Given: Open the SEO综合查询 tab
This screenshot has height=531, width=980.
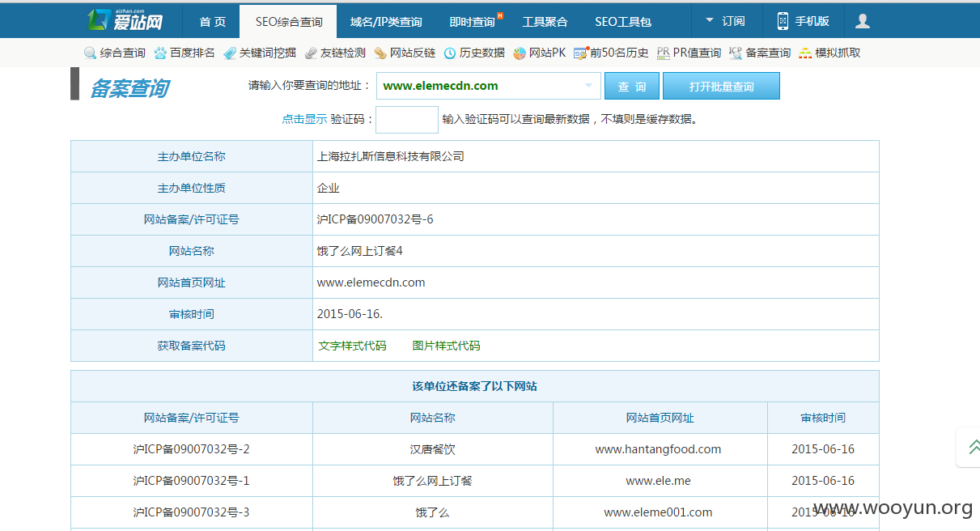Looking at the screenshot, I should (x=289, y=22).
